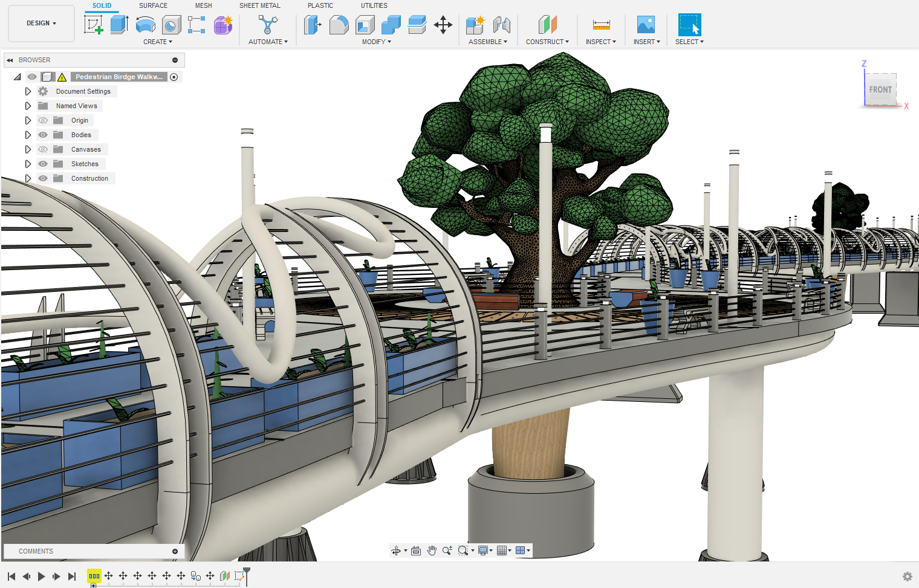Select the Create Sketch tool
The width and height of the screenshot is (919, 588).
pyautogui.click(x=94, y=25)
